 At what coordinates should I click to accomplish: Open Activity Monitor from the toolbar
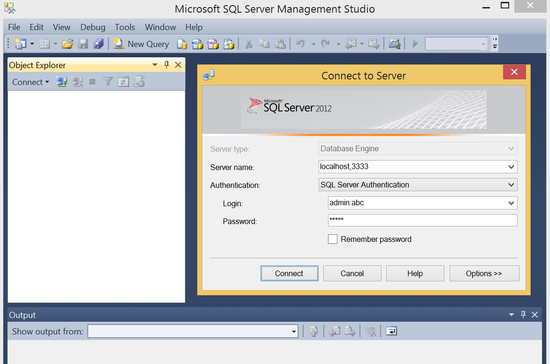point(395,44)
